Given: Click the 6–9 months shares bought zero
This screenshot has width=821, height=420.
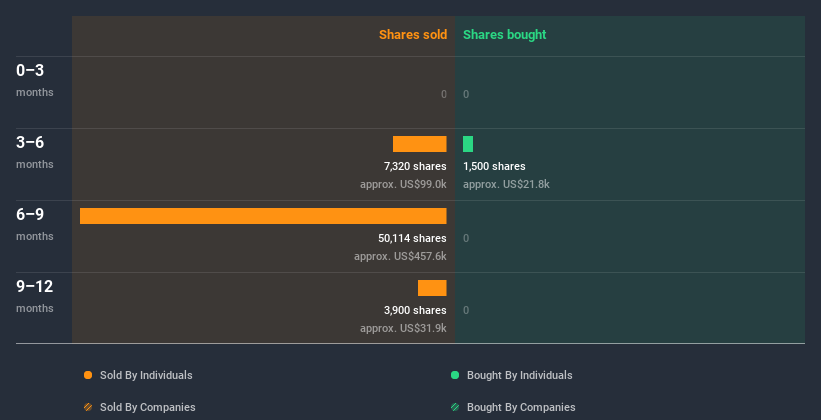Looking at the screenshot, I should (x=466, y=238).
